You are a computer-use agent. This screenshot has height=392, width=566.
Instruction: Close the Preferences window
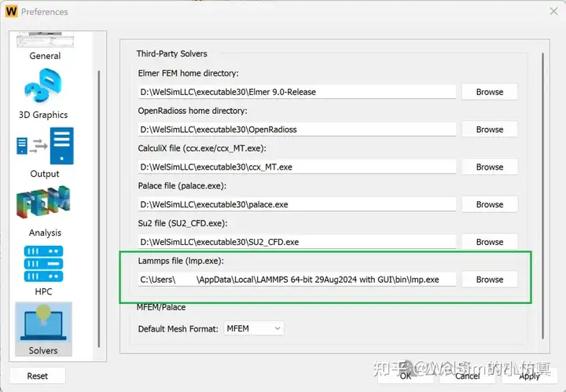553,12
